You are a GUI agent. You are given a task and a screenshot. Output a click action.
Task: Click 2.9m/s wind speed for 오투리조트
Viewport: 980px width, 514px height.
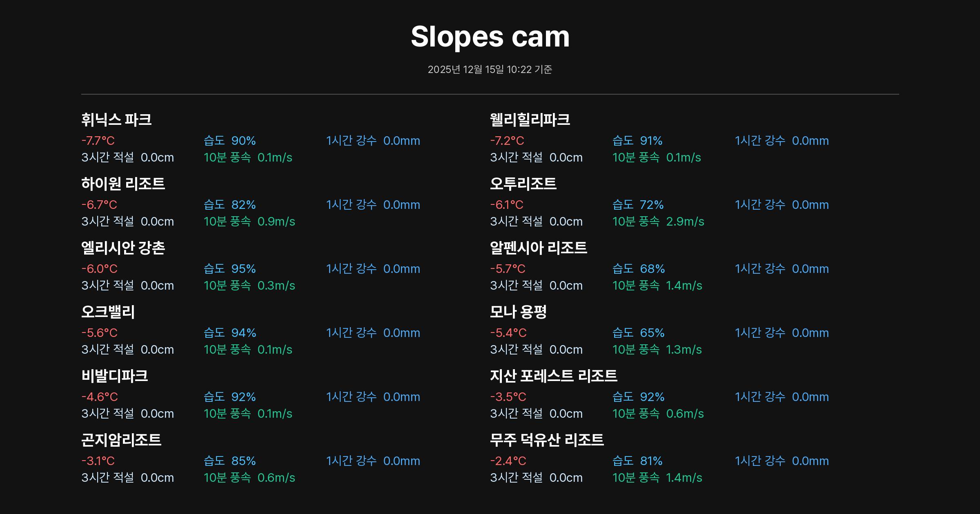click(685, 222)
